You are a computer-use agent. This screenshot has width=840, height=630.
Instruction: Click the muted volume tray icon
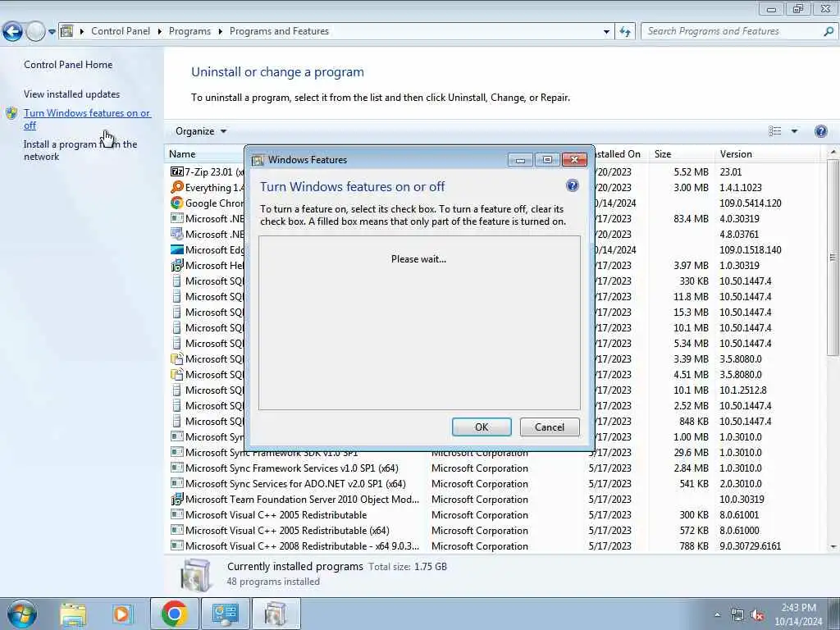coord(757,615)
